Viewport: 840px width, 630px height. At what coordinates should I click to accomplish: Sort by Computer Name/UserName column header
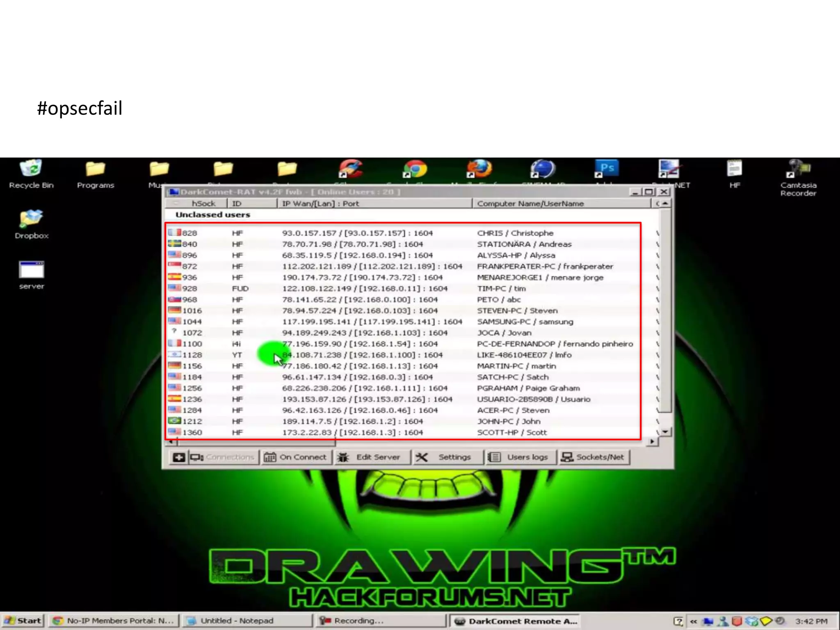562,203
